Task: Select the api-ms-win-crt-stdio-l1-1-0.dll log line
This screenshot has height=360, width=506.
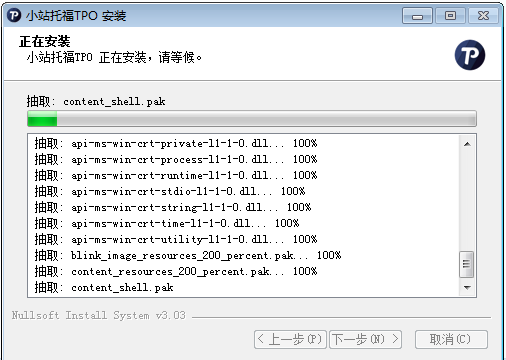Action: (x=170, y=191)
